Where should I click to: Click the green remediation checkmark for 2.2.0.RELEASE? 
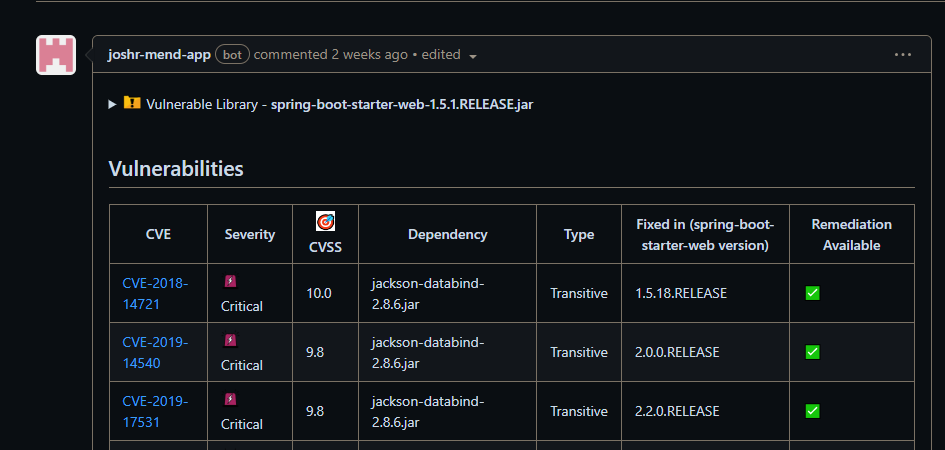click(812, 411)
